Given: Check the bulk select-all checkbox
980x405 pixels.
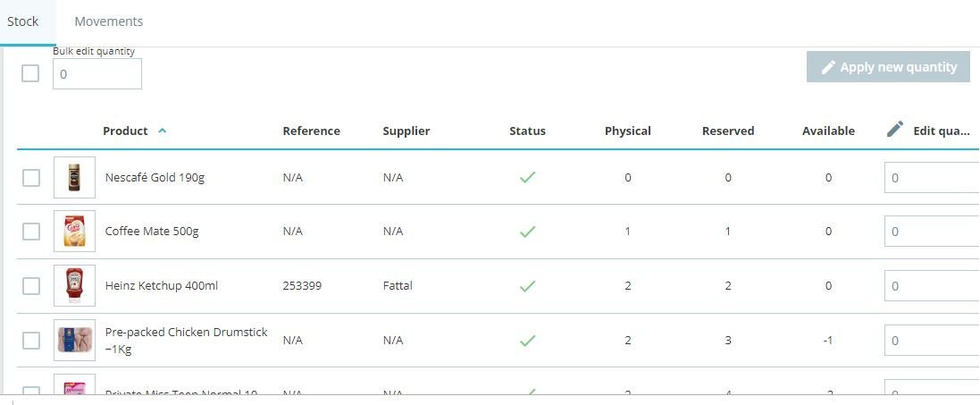Looking at the screenshot, I should pos(30,73).
